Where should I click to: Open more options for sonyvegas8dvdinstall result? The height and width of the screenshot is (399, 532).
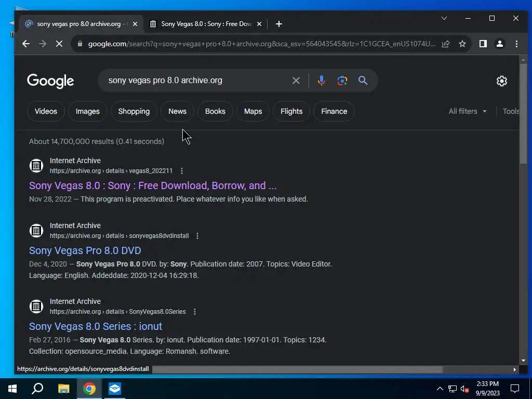coord(197,235)
